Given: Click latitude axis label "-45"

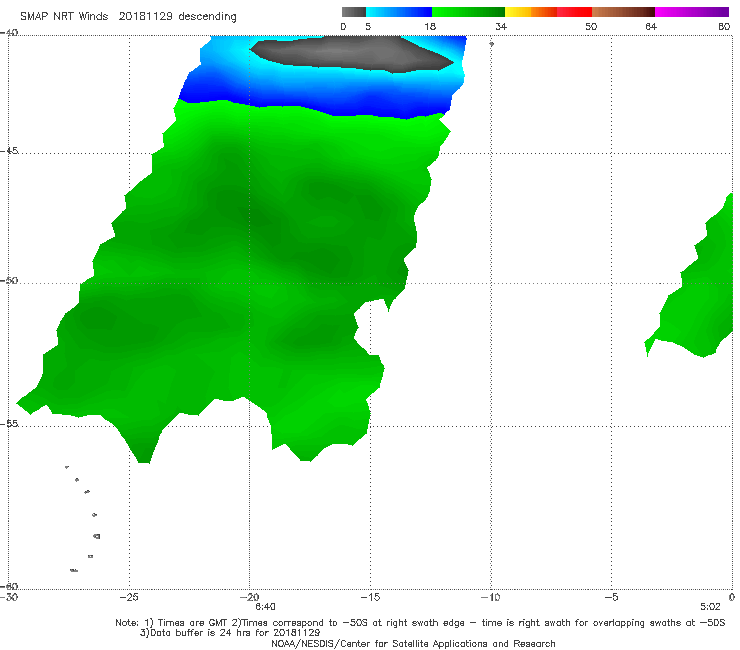Looking at the screenshot, I should point(9,151).
